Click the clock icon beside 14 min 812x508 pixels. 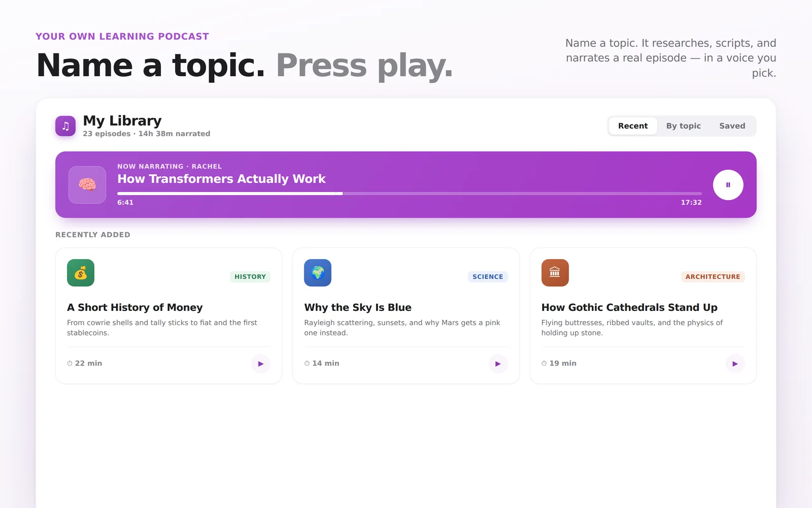(x=307, y=363)
